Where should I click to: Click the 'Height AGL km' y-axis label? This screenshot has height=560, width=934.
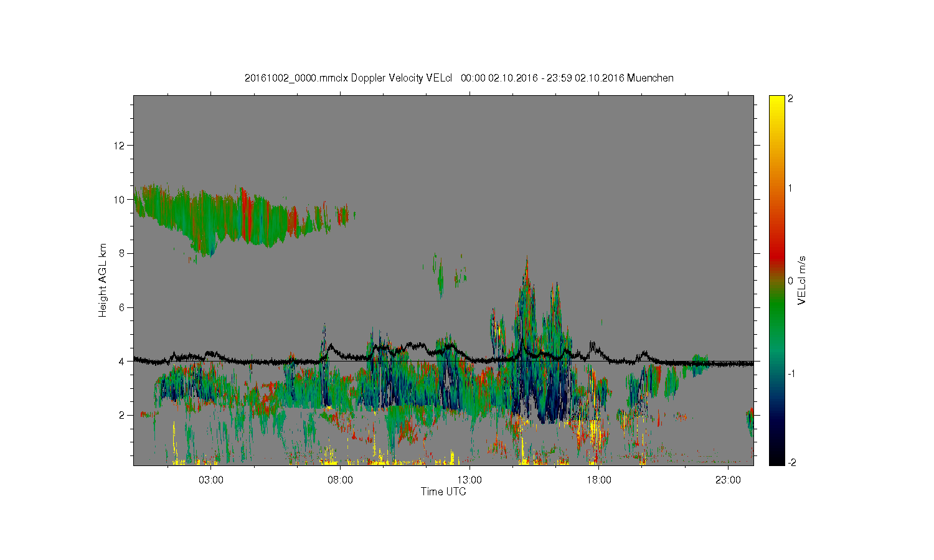pyautogui.click(x=103, y=280)
